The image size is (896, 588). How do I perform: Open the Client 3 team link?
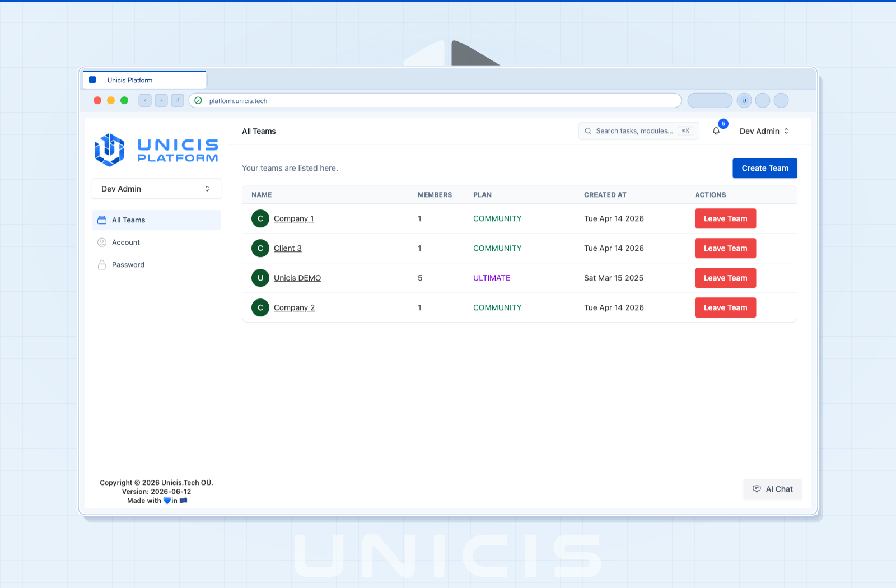coord(288,248)
